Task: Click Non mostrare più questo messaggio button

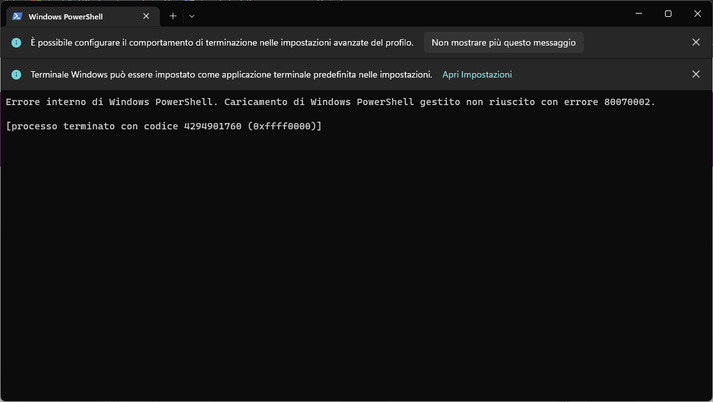Action: (x=503, y=43)
